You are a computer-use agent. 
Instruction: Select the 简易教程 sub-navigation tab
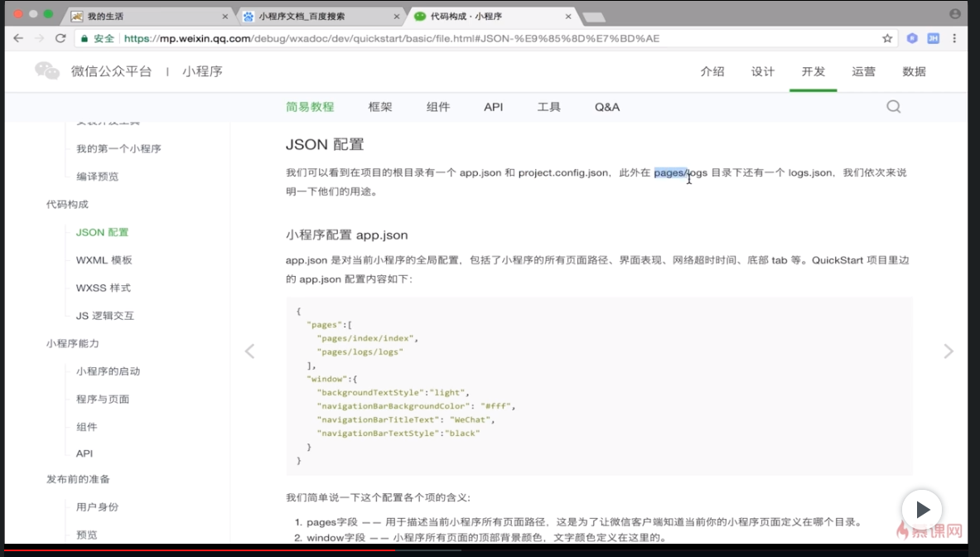(x=310, y=107)
